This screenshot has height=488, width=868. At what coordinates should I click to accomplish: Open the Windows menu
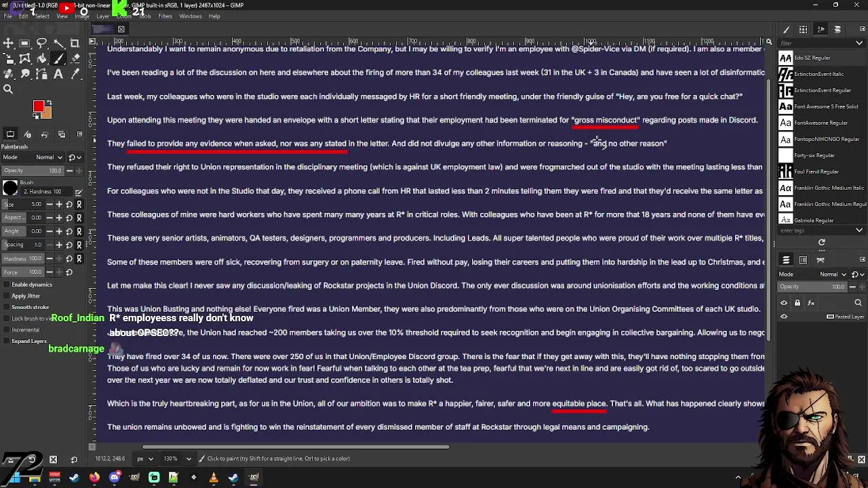[x=191, y=16]
